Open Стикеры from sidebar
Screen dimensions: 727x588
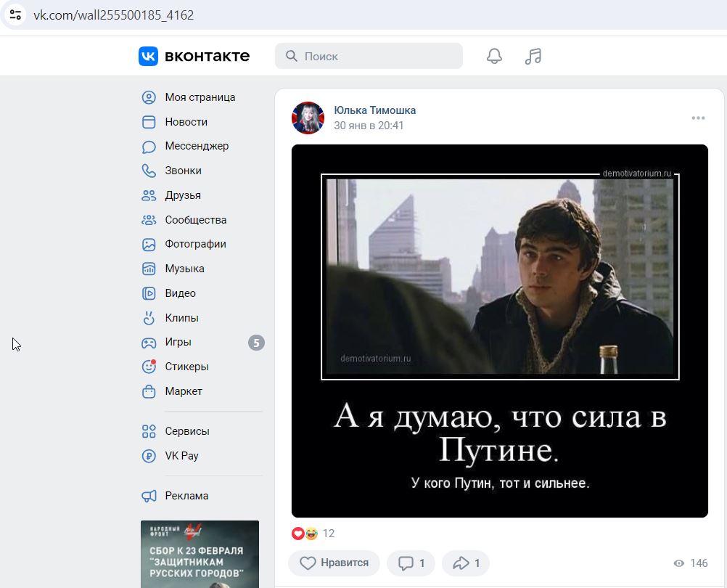click(x=187, y=367)
